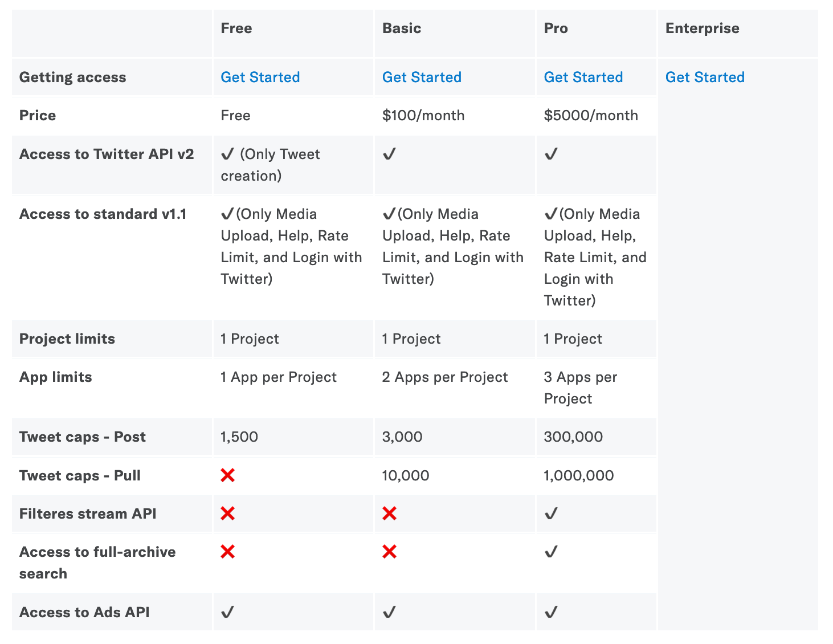
Task: Click the Project limits row label
Action: (67, 339)
